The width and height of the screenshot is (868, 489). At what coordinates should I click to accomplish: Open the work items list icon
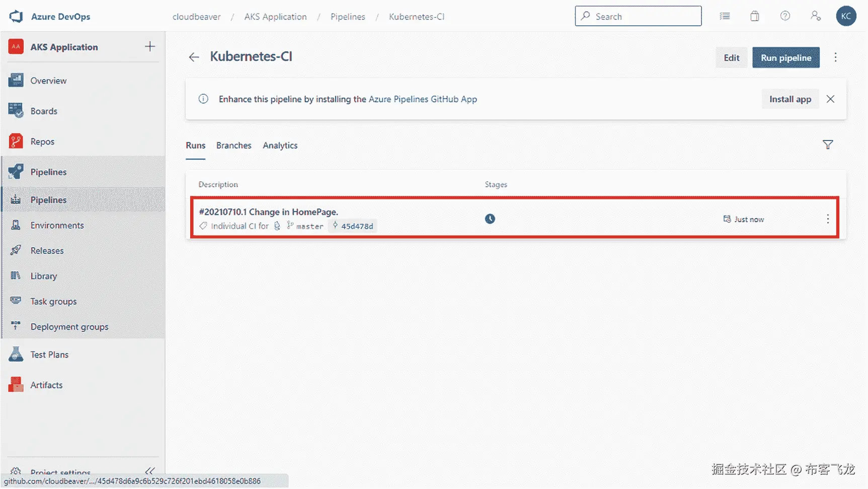click(725, 16)
